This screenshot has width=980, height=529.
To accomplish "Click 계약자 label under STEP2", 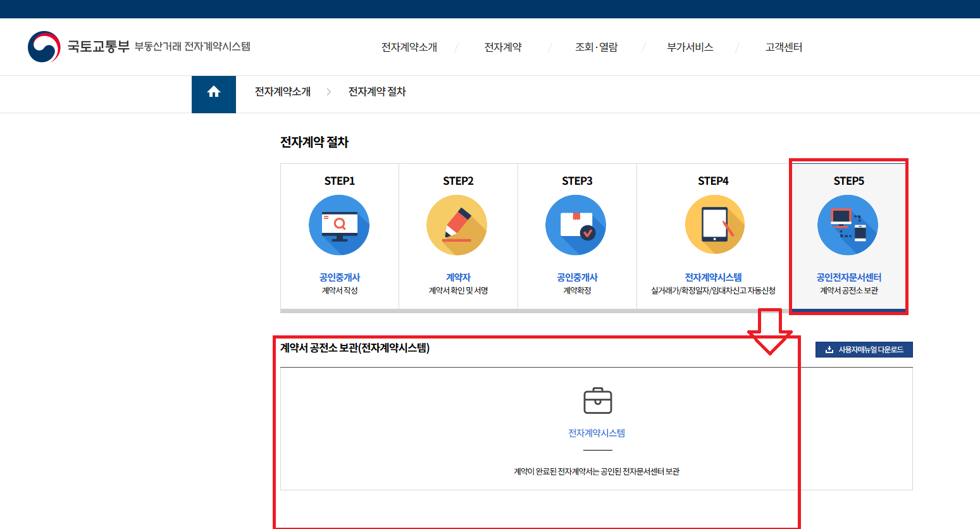I will click(x=458, y=277).
